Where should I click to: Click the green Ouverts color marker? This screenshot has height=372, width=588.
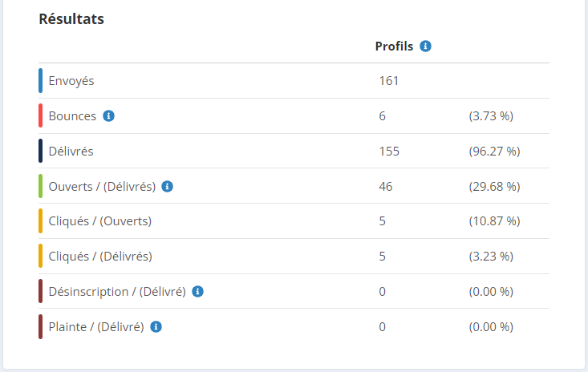[x=40, y=186]
